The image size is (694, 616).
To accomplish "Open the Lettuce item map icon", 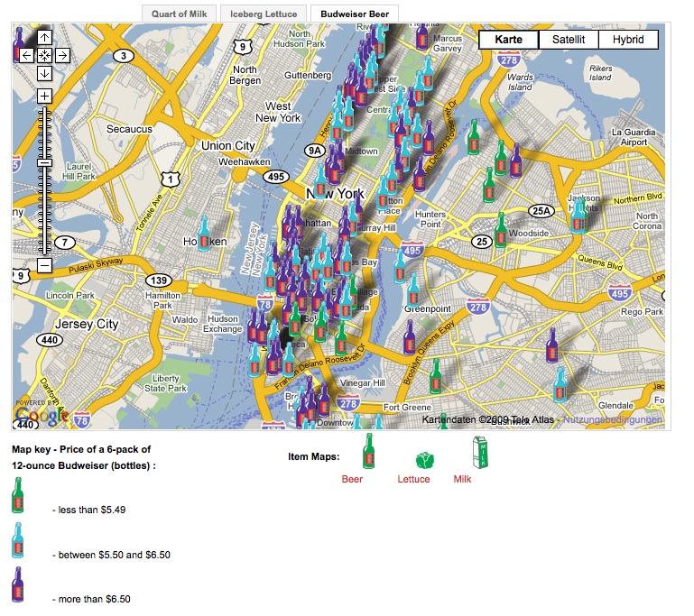I will coord(425,460).
